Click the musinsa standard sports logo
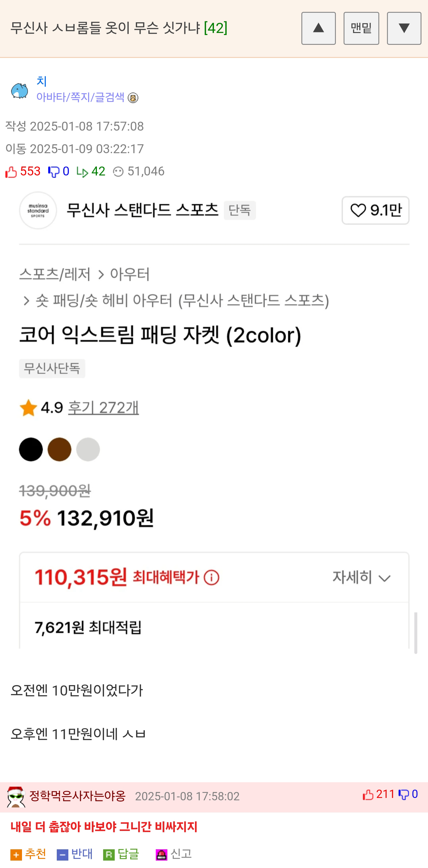 pyautogui.click(x=38, y=210)
